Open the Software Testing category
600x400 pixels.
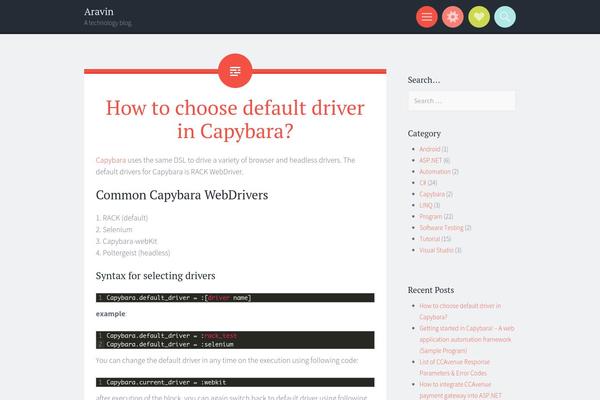click(441, 227)
